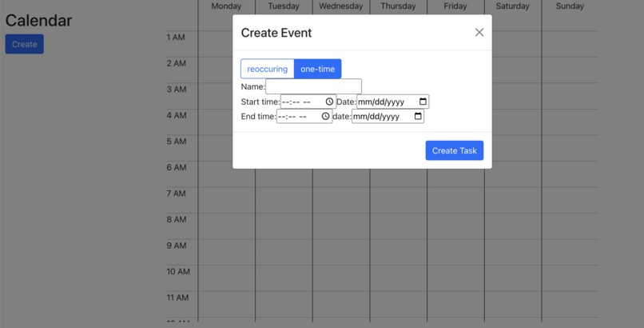Close the Create Event dialog
The height and width of the screenshot is (328, 644).
pyautogui.click(x=479, y=33)
